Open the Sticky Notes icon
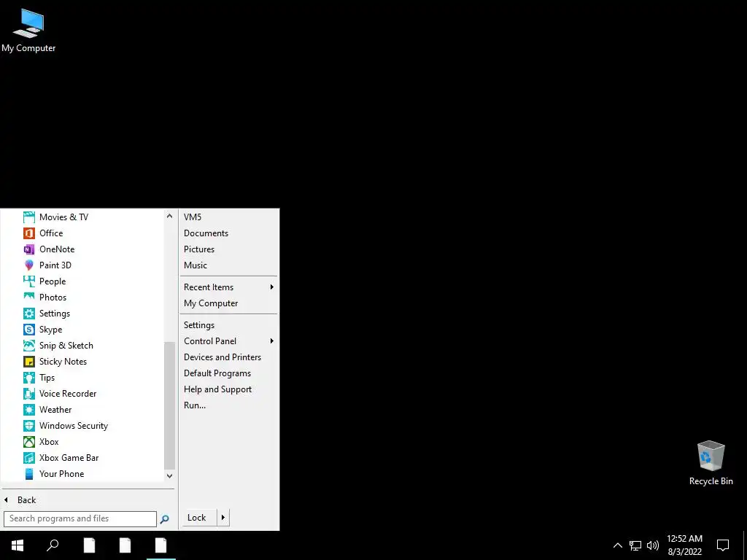Image resolution: width=747 pixels, height=560 pixels. (29, 362)
